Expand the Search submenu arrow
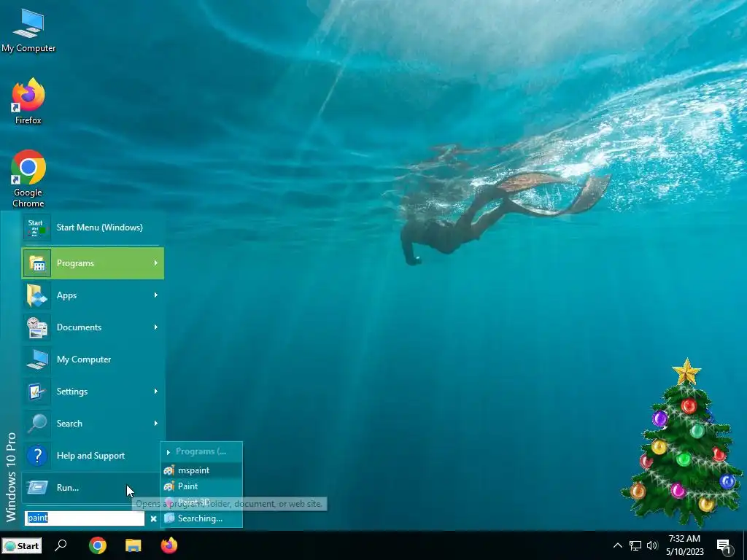 (156, 424)
